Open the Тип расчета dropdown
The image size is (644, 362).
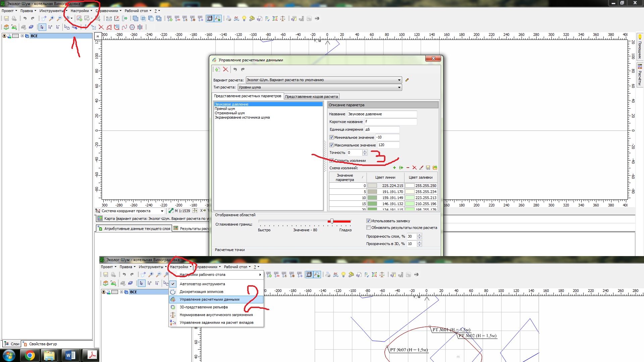tap(399, 87)
